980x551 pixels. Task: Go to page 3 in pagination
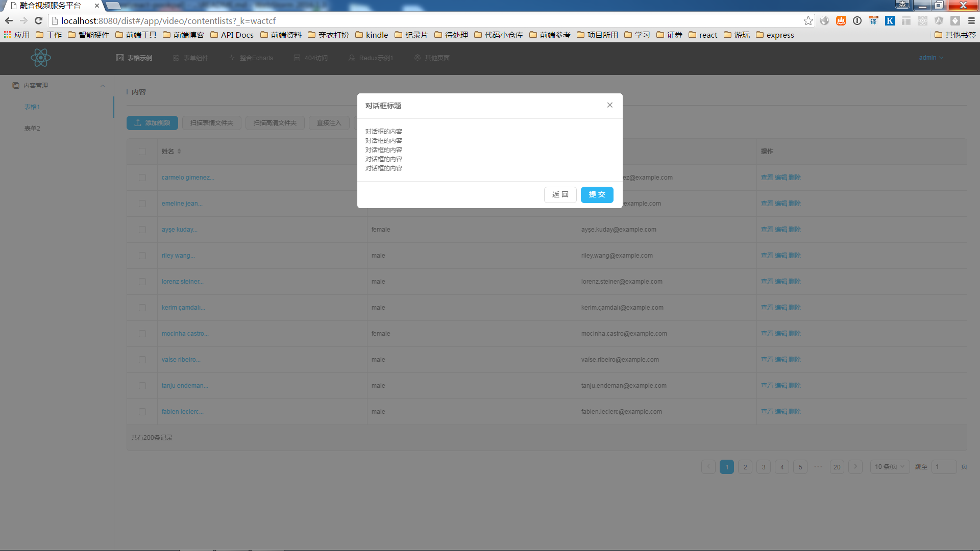point(764,467)
